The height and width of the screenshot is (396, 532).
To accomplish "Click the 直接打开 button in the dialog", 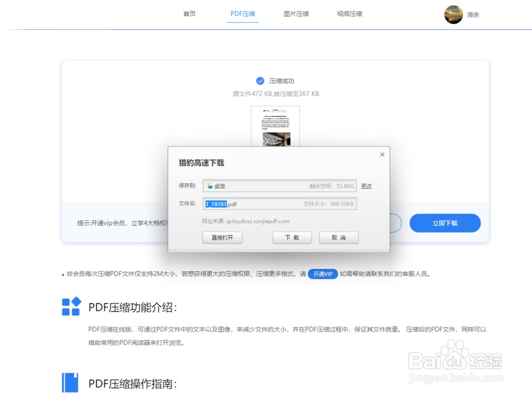I will [x=222, y=238].
